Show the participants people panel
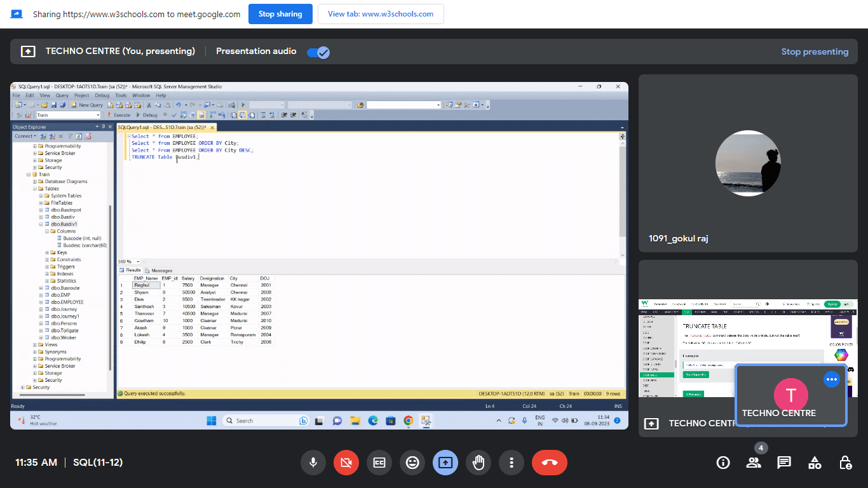 (754, 463)
